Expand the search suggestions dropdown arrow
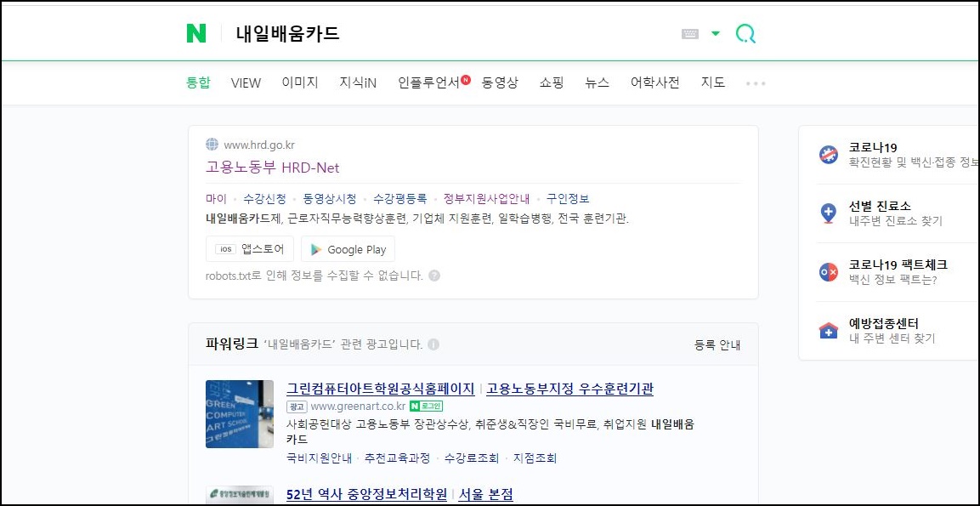980x506 pixels. tap(716, 34)
